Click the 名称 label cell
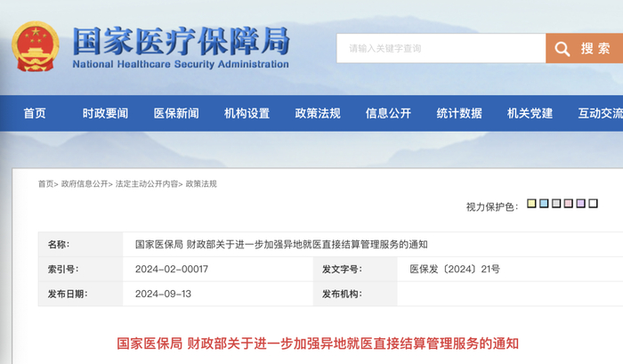Image resolution: width=623 pixels, height=364 pixels. pos(80,245)
